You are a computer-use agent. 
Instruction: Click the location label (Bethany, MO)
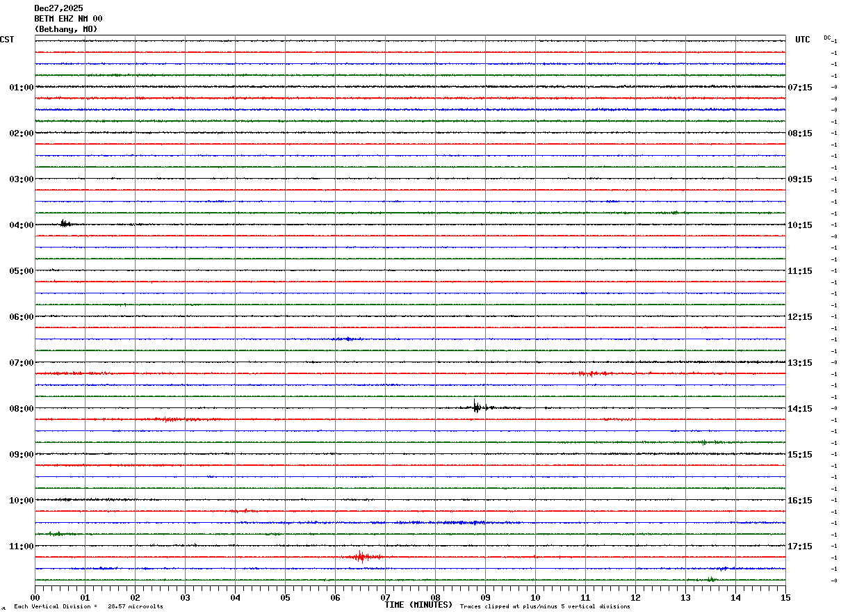pyautogui.click(x=66, y=29)
